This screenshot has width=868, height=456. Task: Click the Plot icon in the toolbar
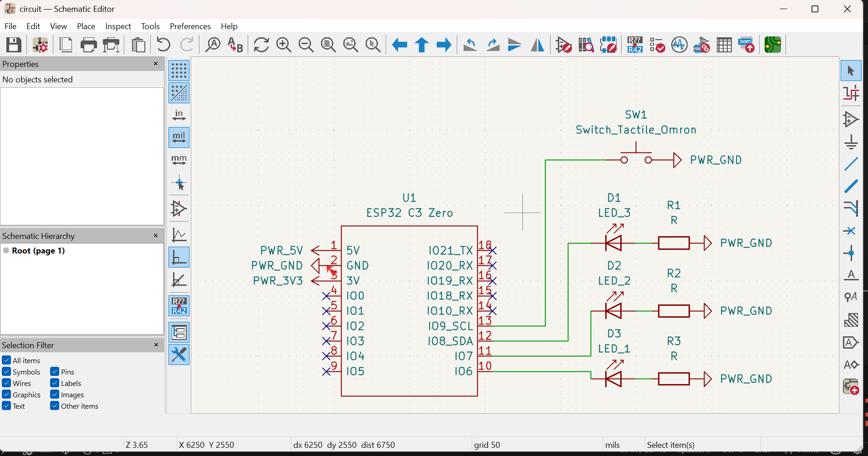point(111,45)
